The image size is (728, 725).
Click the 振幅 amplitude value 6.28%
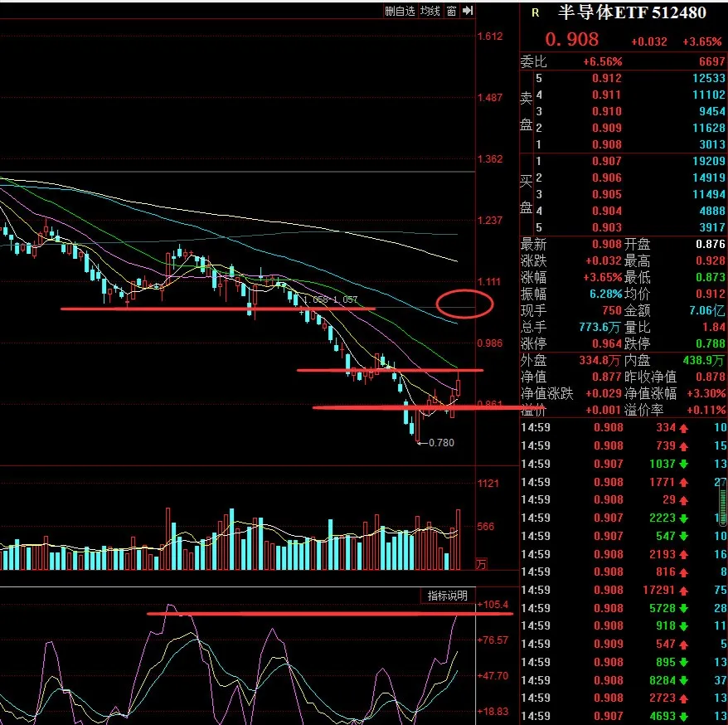click(605, 294)
